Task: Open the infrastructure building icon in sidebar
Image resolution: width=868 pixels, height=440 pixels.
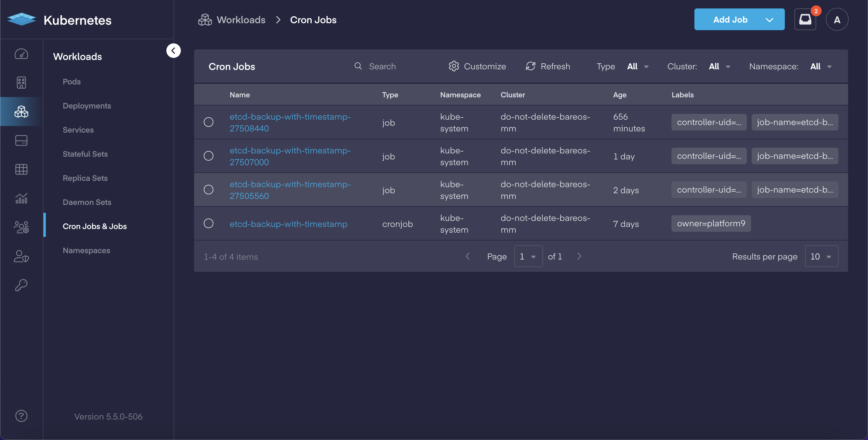Action: (x=21, y=83)
